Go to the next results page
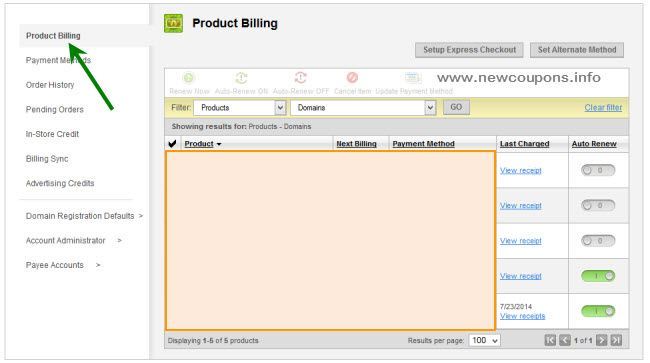 pos(601,340)
